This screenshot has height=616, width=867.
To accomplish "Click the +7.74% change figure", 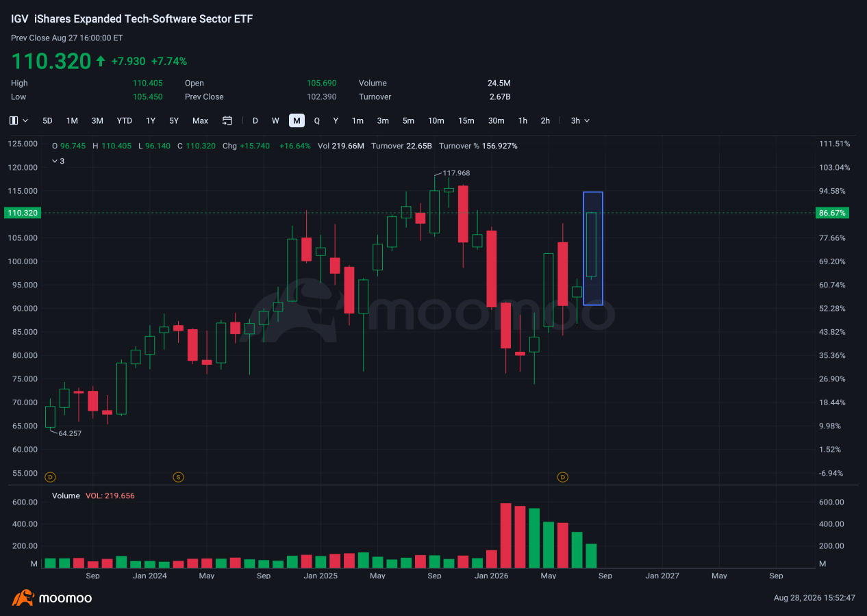I will (169, 61).
